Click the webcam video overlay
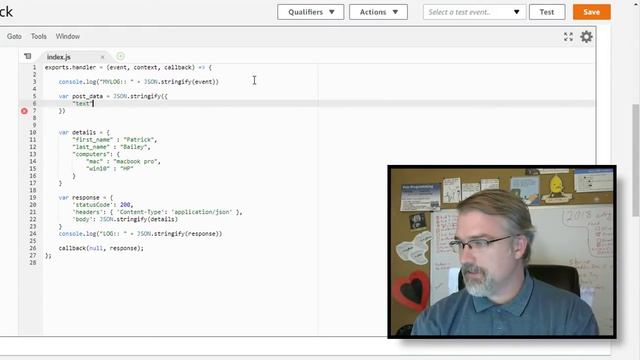 pyautogui.click(x=502, y=252)
